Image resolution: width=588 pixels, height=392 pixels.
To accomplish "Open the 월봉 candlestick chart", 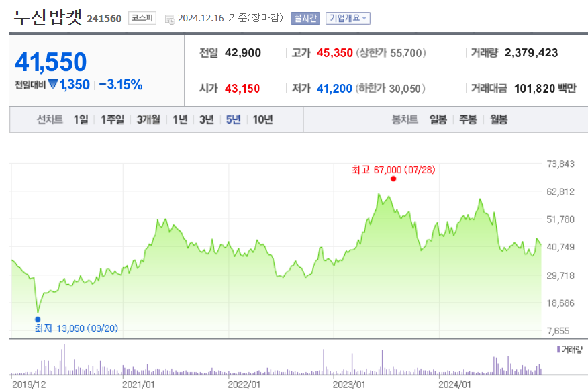I will pyautogui.click(x=499, y=119).
